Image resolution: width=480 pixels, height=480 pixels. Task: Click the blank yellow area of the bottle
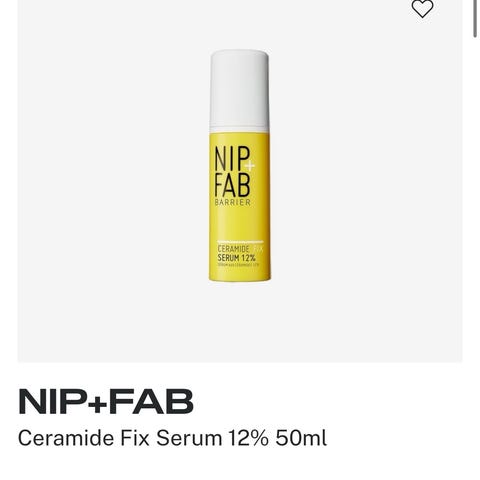(240, 223)
